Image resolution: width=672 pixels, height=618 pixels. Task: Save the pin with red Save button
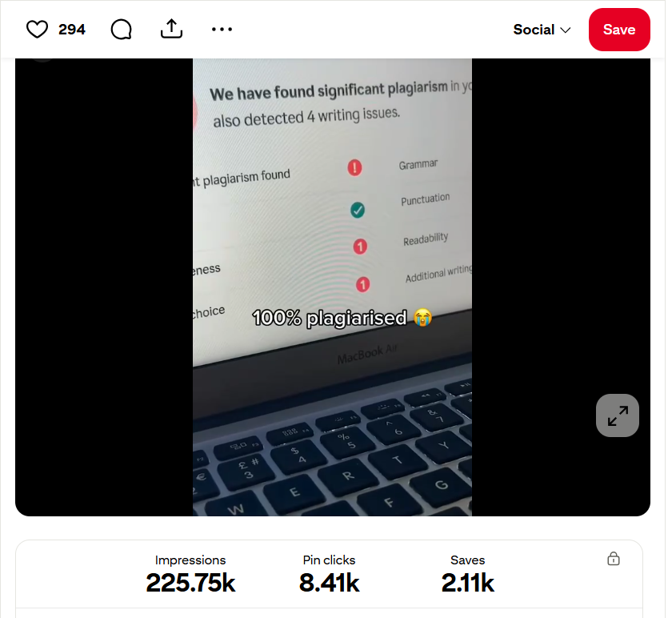coord(619,30)
